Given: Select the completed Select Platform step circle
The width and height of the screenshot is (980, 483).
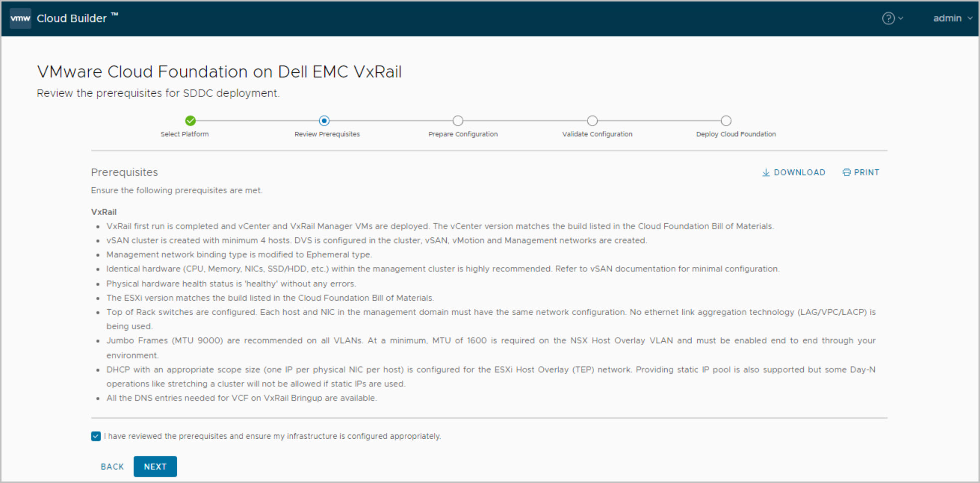Looking at the screenshot, I should [190, 121].
